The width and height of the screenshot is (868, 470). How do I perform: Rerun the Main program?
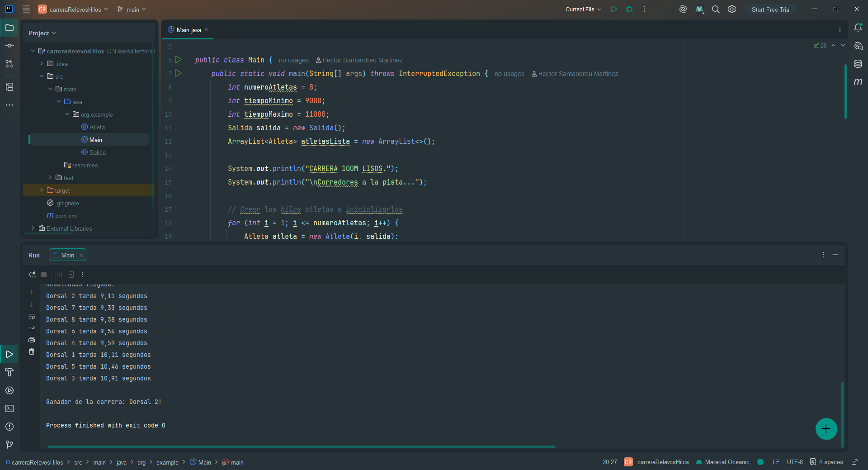click(32, 275)
